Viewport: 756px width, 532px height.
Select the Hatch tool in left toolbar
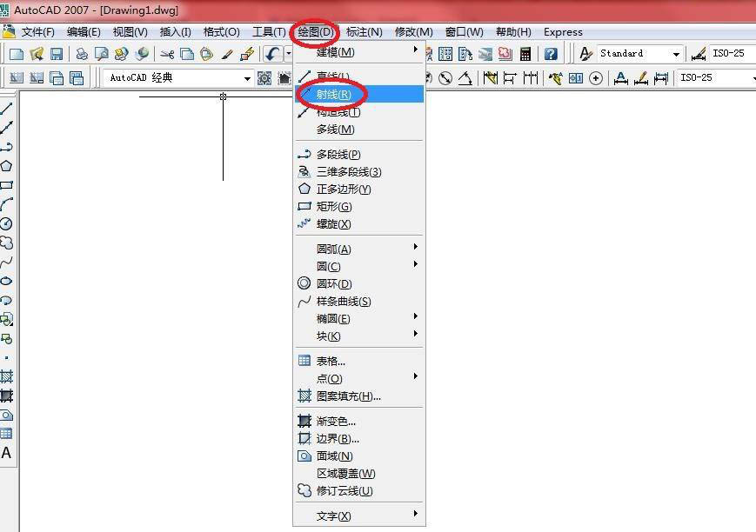6,376
